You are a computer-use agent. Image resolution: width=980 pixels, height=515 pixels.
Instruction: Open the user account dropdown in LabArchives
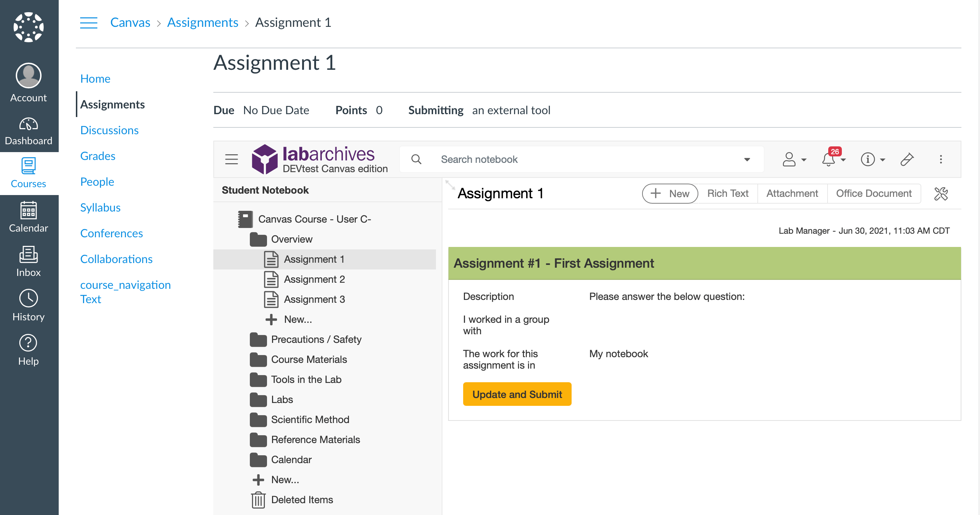point(794,159)
